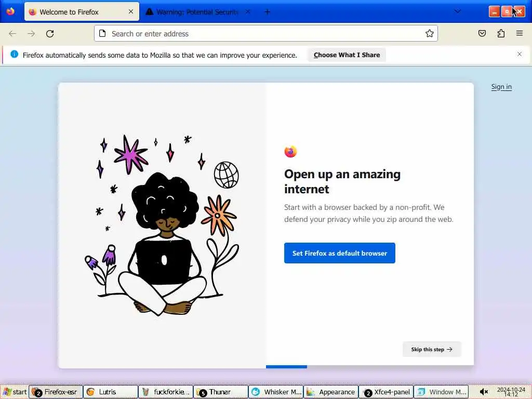The width and height of the screenshot is (532, 399).
Task: Click the Firefox View icon at top-left
Action: coord(10,11)
